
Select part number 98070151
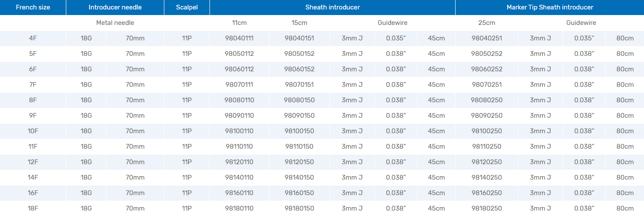(299, 85)
